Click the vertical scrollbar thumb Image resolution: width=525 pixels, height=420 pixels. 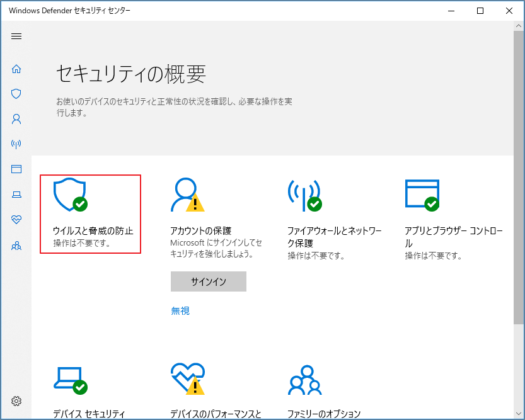tap(519, 177)
